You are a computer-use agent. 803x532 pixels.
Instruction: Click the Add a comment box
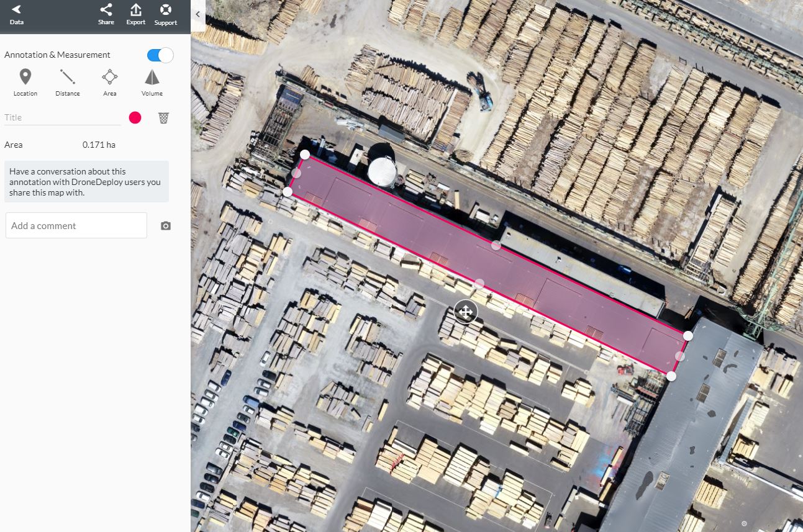click(76, 225)
